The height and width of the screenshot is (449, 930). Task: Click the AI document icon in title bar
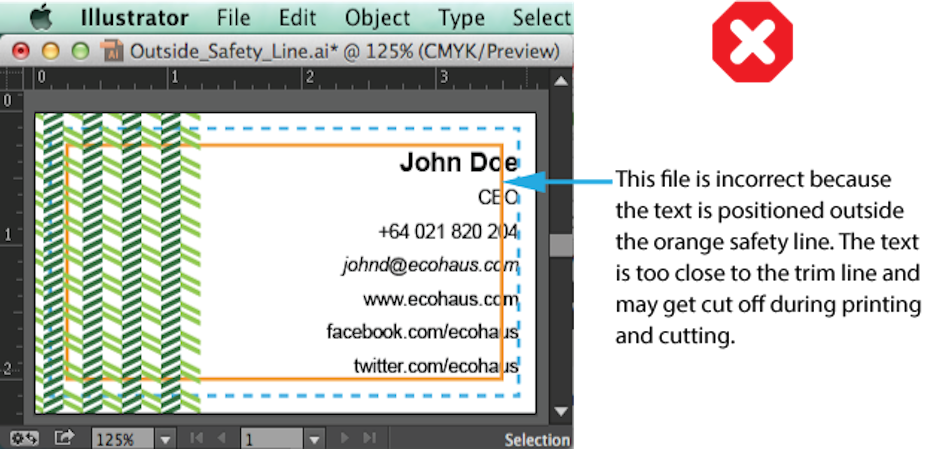[113, 51]
